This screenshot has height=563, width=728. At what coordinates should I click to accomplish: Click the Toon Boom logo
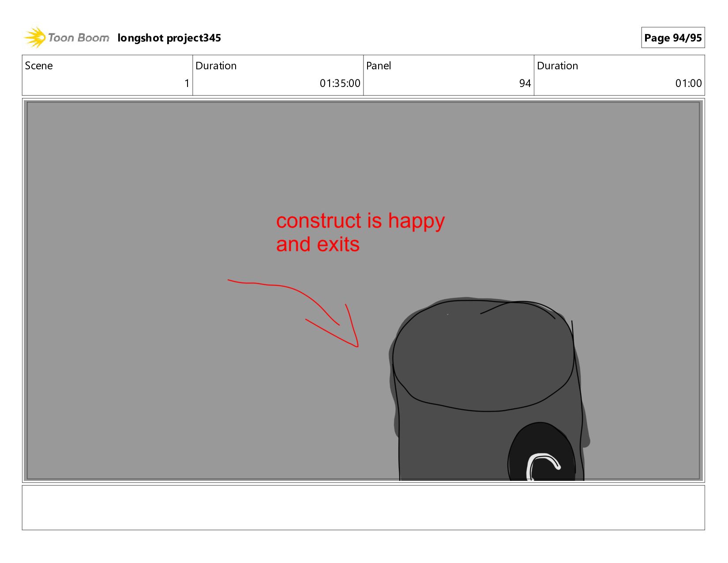pyautogui.click(x=66, y=38)
